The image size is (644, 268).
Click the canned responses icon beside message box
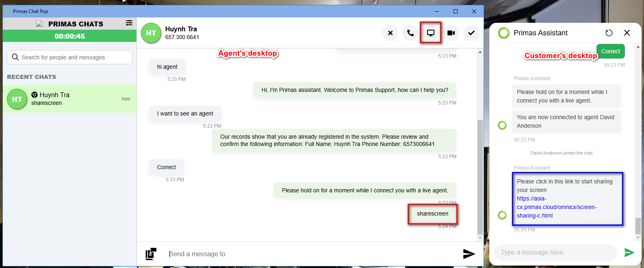point(151,254)
